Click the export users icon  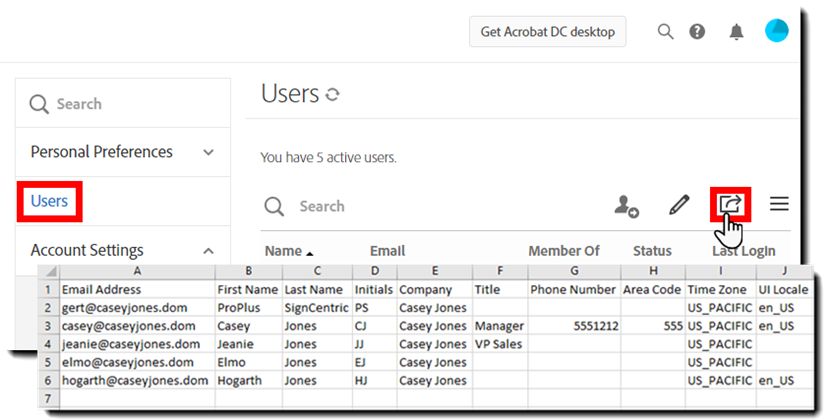click(730, 205)
